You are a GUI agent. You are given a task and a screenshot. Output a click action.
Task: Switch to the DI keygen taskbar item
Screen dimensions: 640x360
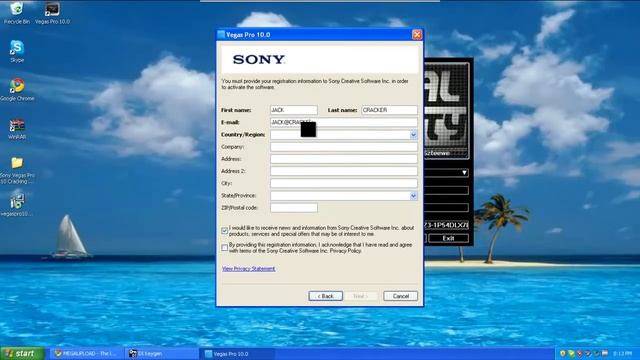coord(161,353)
